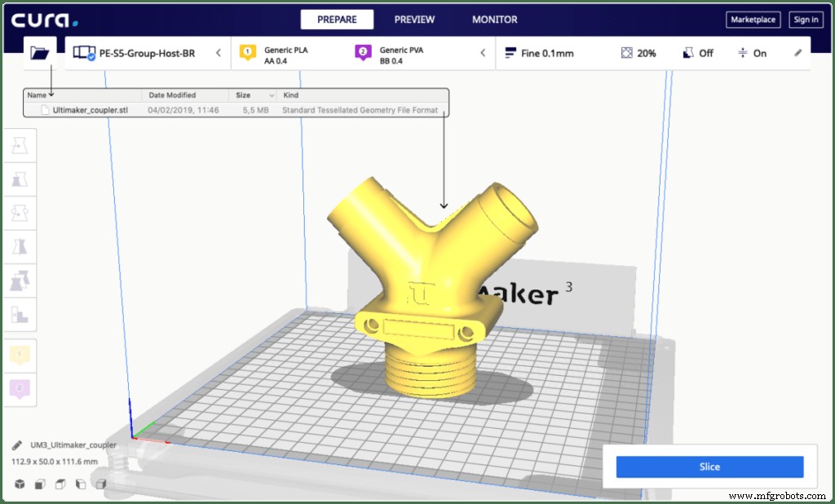The image size is (835, 504).
Task: Open the MONITOR tab
Action: (x=493, y=19)
